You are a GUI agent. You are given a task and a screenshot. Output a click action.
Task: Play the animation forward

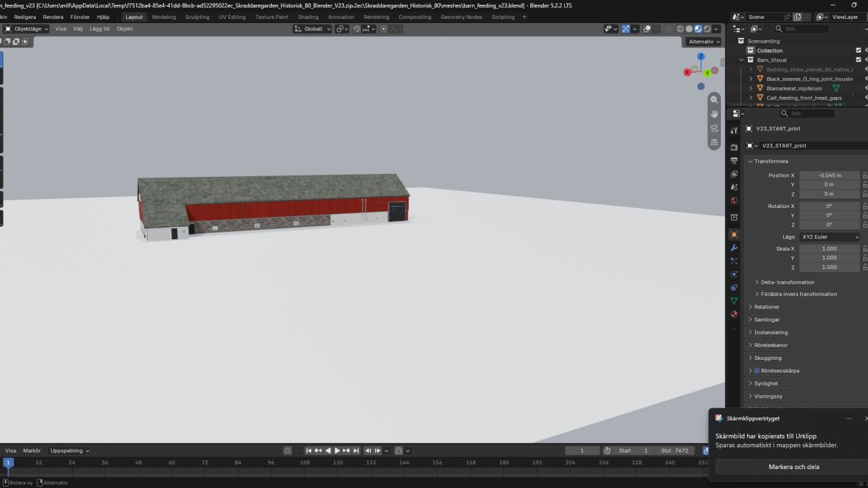click(x=337, y=451)
